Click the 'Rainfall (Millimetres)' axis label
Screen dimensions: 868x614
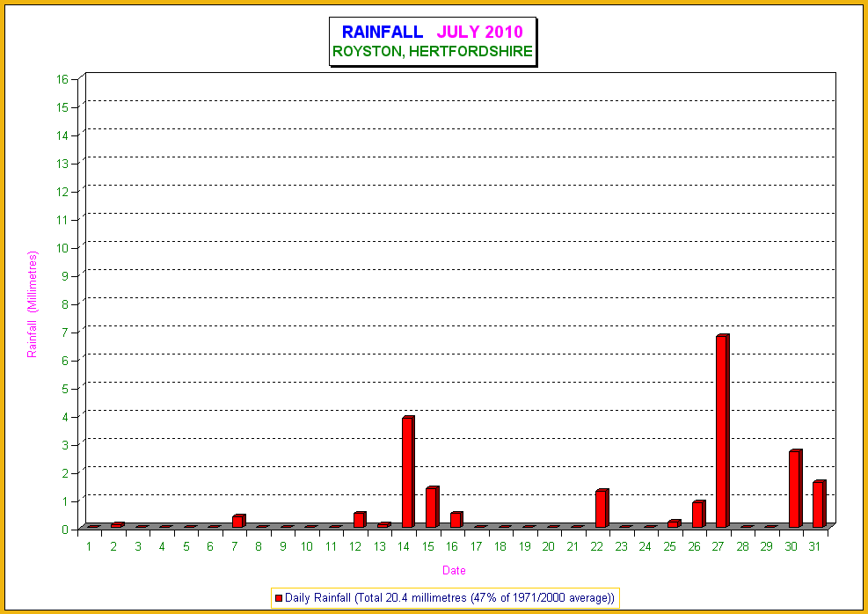[x=33, y=304]
